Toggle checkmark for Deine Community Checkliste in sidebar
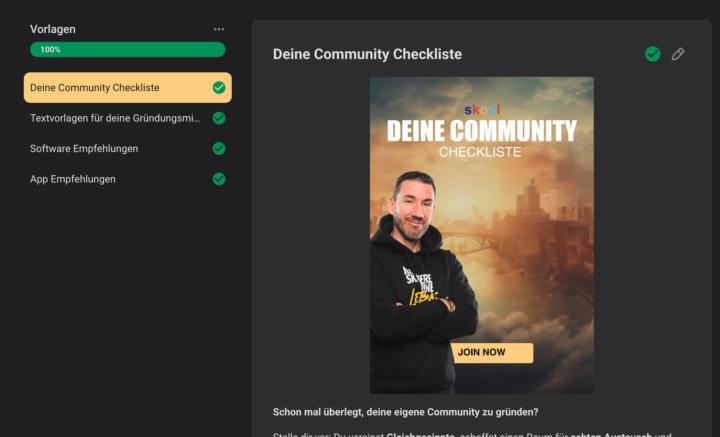Screen dimensions: 720x437 click(219, 87)
